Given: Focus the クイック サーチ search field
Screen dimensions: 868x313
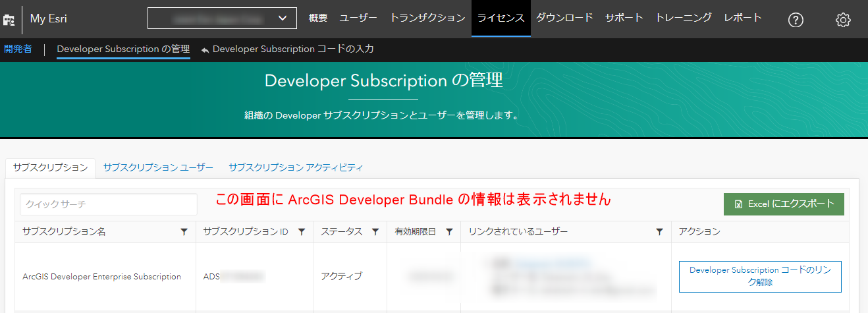Looking at the screenshot, I should click(x=109, y=204).
